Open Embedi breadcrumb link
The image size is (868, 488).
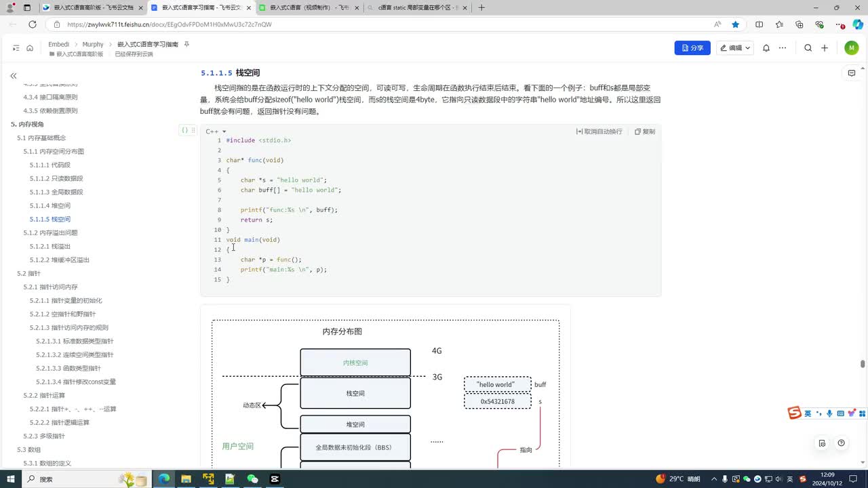pos(59,44)
